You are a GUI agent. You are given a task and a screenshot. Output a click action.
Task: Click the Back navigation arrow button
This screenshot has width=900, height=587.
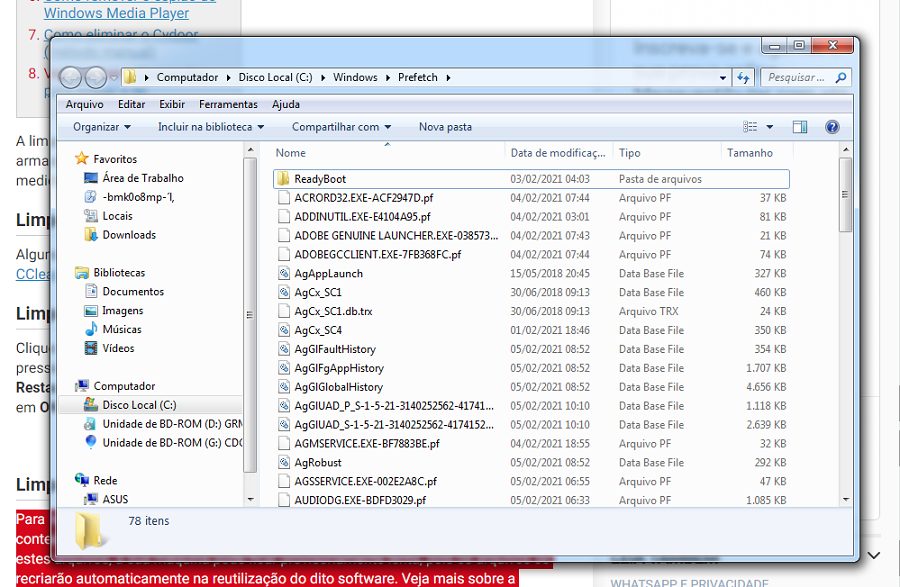tap(71, 77)
